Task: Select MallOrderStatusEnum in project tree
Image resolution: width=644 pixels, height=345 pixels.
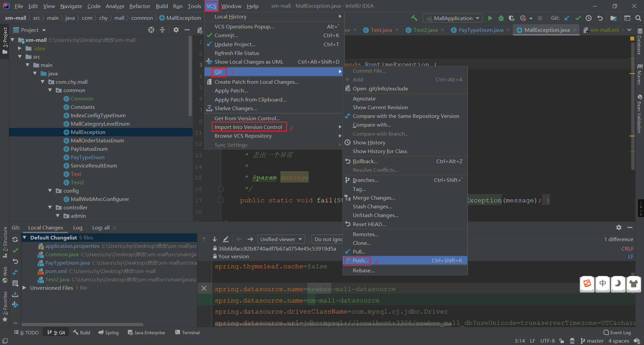Action: coord(97,140)
